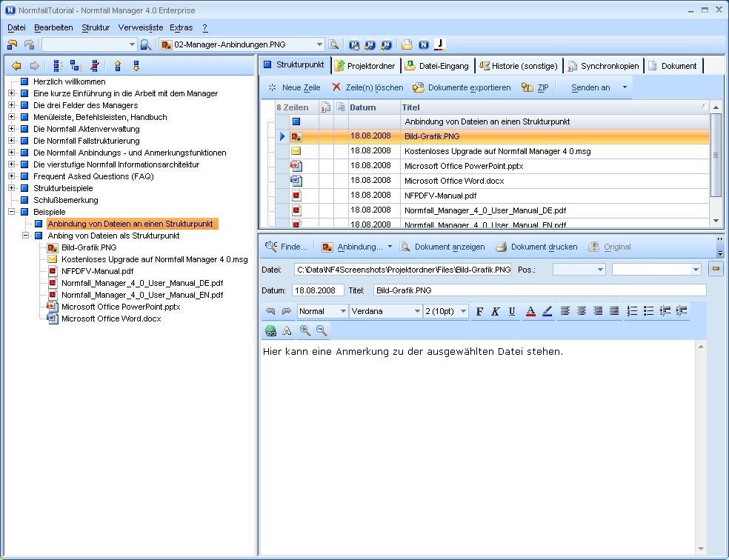Click the Zeile(n) löschen delete icon
729x560 pixels.
click(336, 87)
